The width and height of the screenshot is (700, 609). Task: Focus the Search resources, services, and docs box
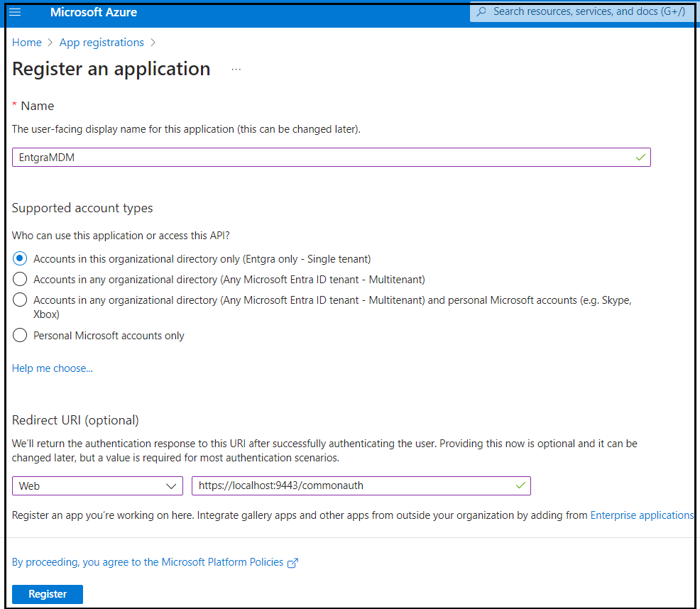pos(583,11)
